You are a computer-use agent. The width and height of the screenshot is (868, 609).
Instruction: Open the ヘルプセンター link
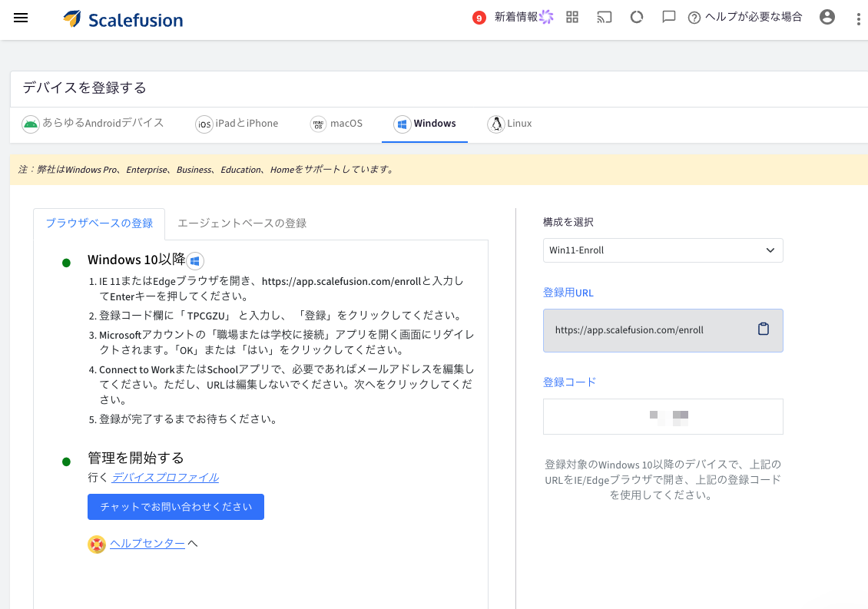pyautogui.click(x=147, y=544)
